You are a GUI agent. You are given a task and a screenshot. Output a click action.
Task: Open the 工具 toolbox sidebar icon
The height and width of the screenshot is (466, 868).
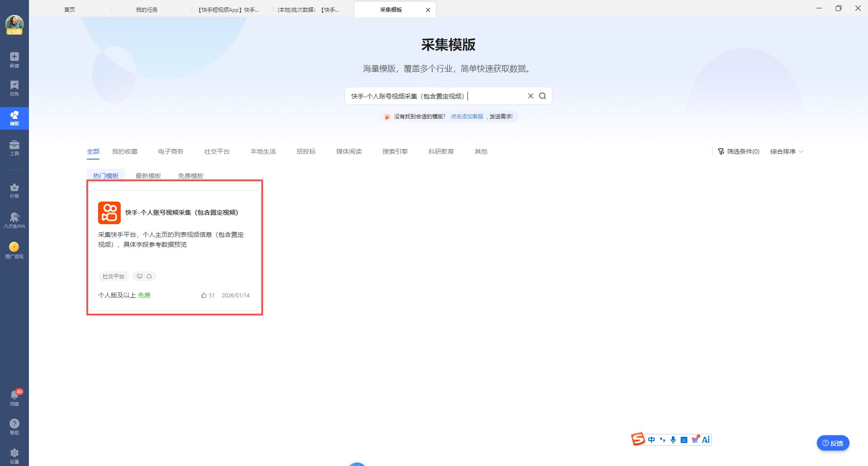point(14,148)
